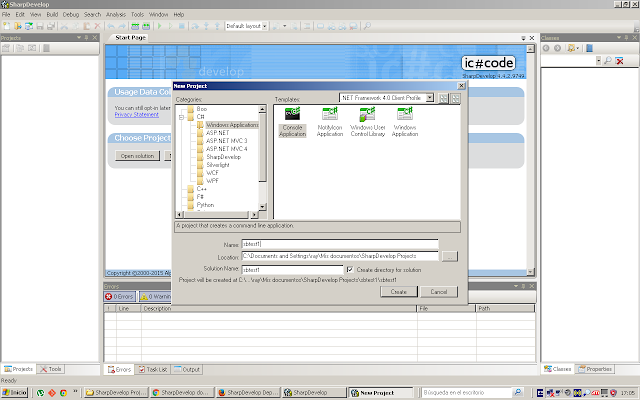
Task: Click Start Page scrollbar down arrow
Action: 530,272
